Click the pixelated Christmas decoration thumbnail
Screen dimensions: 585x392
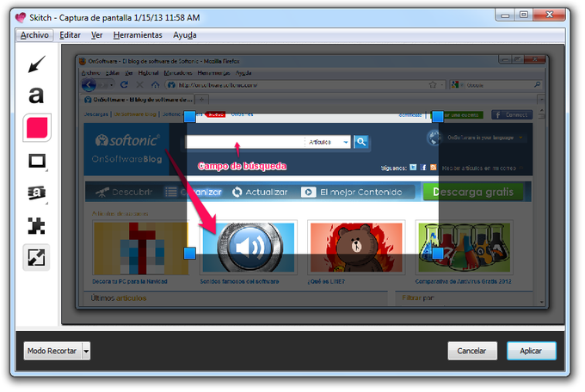141,248
